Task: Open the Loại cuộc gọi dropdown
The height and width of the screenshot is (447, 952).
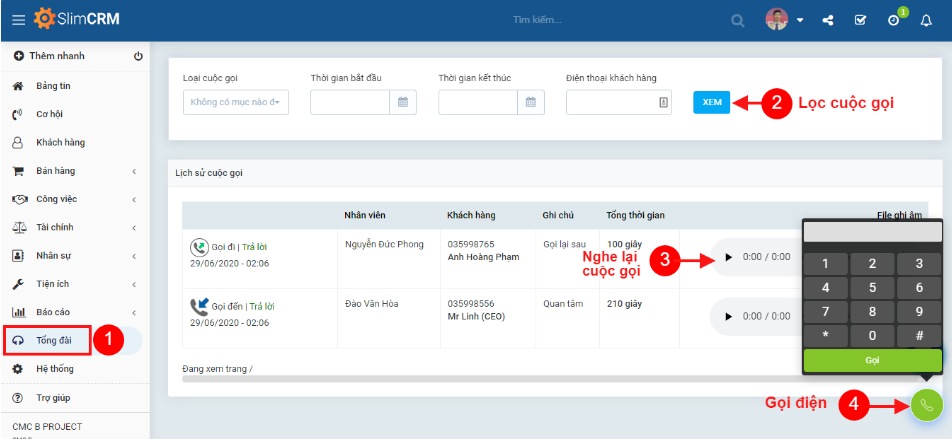Action: pos(236,103)
